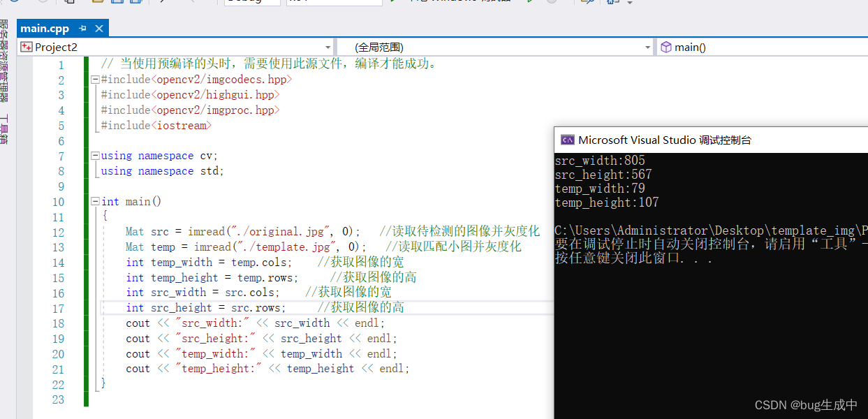Image resolution: width=868 pixels, height=419 pixels.
Task: Open the 工具箱 side panel tab
Action: coord(4,129)
